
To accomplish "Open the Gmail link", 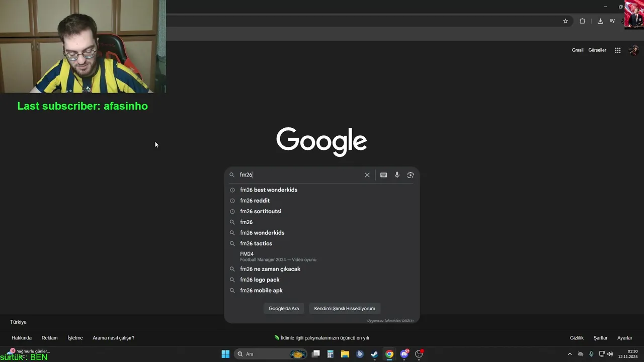I will [x=578, y=50].
